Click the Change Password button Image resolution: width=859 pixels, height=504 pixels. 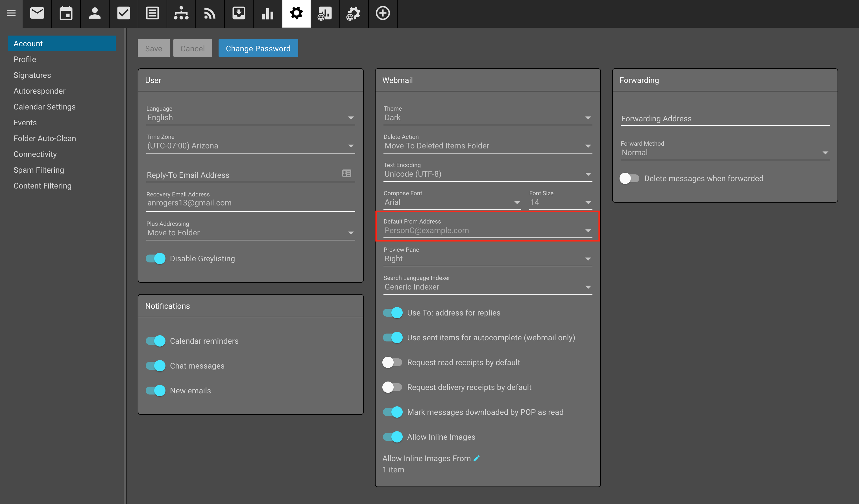(258, 48)
